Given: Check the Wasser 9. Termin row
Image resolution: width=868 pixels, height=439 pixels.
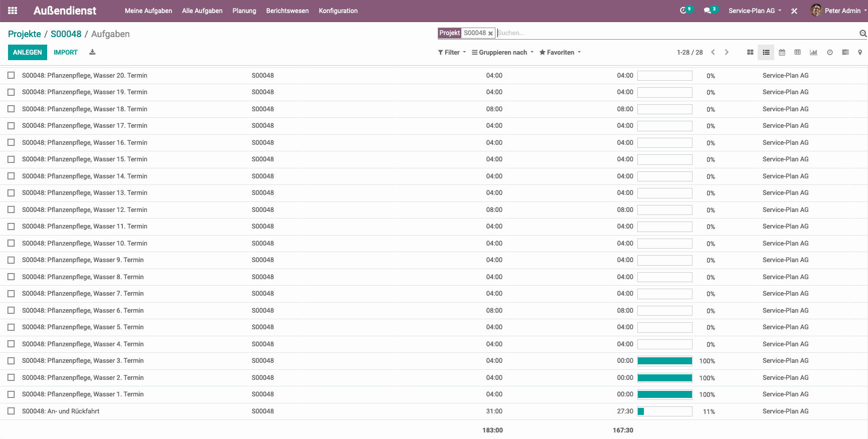Looking at the screenshot, I should [11, 260].
